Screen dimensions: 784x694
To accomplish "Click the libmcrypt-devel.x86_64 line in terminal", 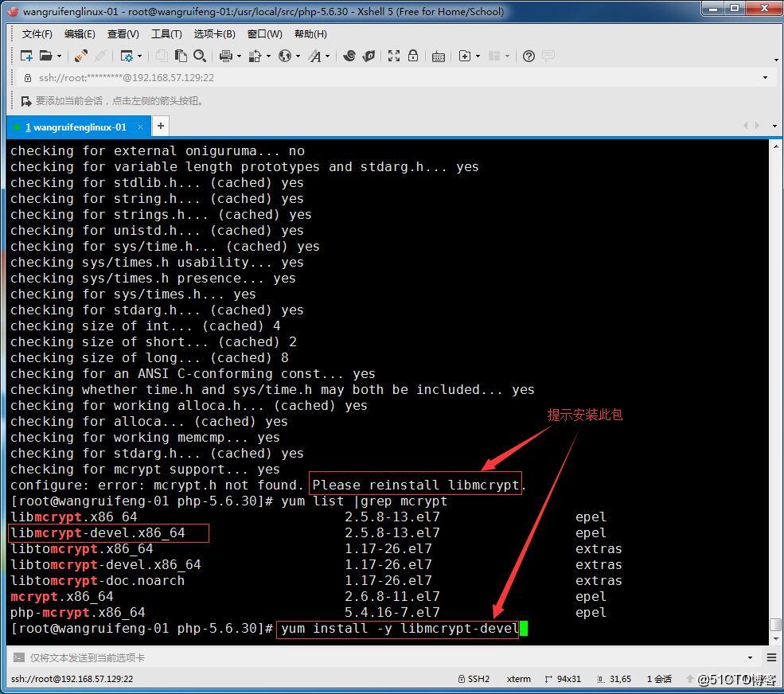I will tap(98, 533).
